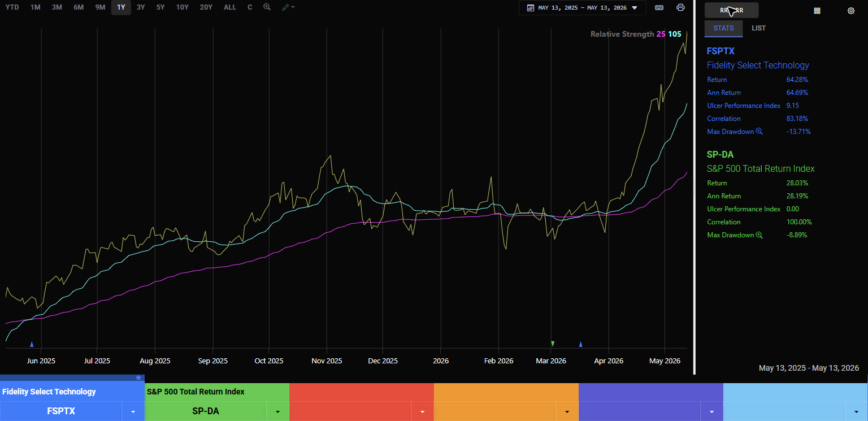This screenshot has height=421, width=868.
Task: Click FSPTX Correlation value 83.18%
Action: (797, 119)
